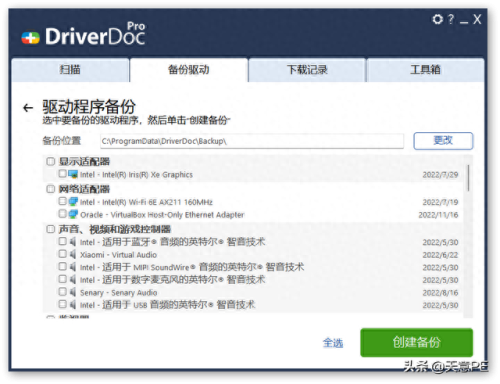
Task: Click network icon of Oracle VirtualBox adapter
Action: coord(73,214)
